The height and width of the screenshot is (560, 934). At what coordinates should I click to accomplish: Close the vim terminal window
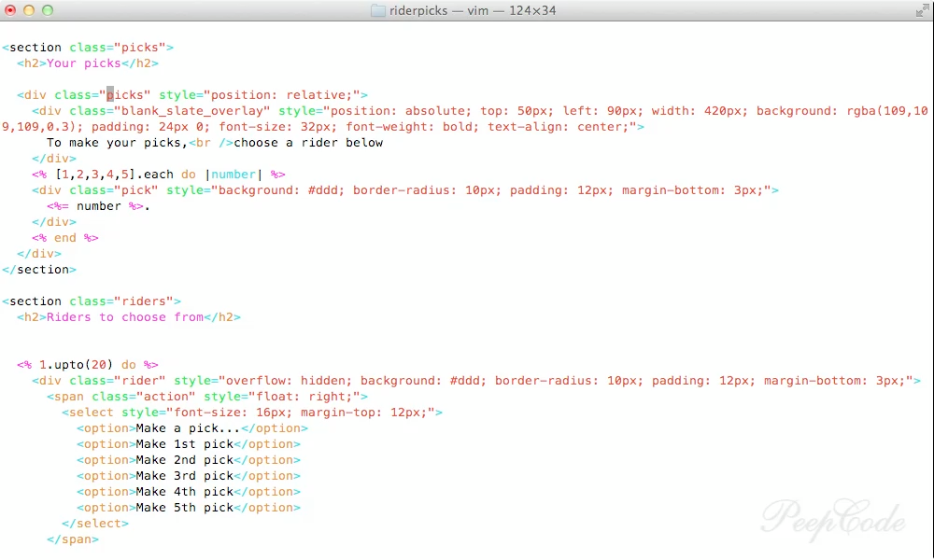click(x=10, y=10)
